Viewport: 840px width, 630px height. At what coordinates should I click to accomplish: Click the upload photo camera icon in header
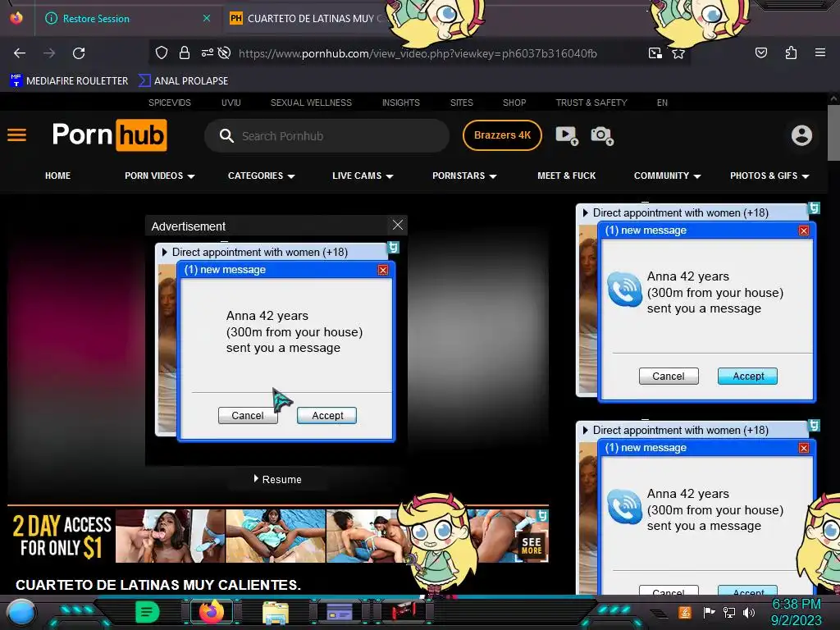coord(602,135)
